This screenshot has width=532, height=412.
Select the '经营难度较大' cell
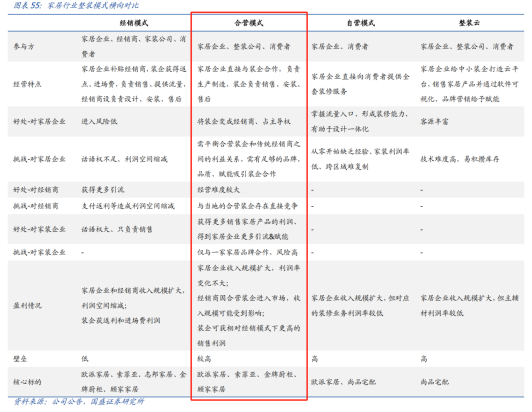pos(219,190)
